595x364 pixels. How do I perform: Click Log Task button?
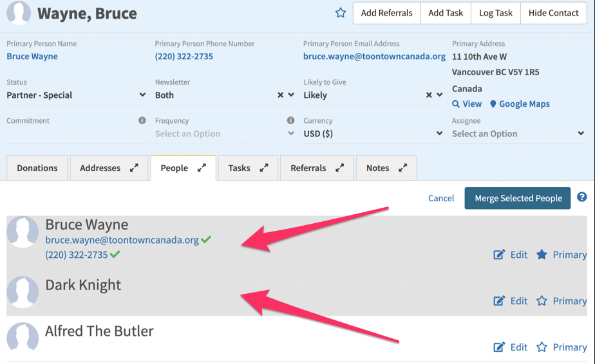coord(496,13)
